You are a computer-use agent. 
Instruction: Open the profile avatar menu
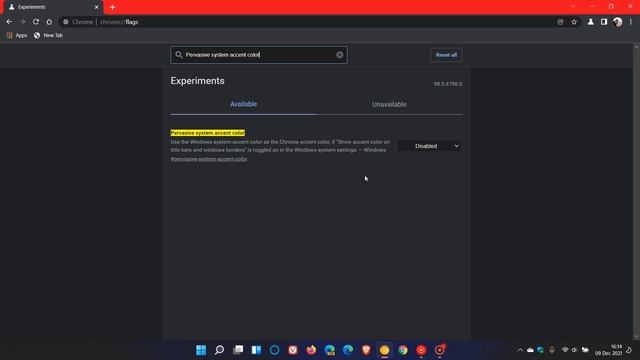618,22
